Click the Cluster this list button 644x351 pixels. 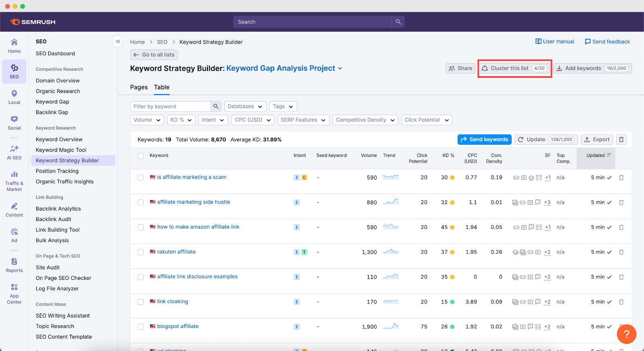pyautogui.click(x=514, y=68)
